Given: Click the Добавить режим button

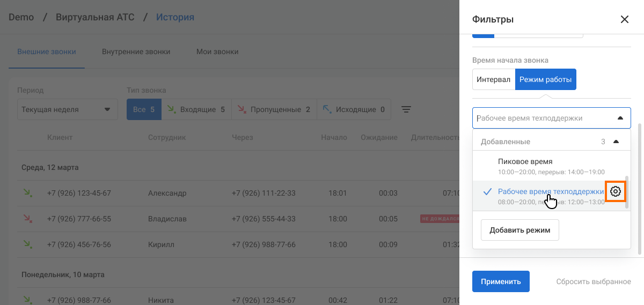Looking at the screenshot, I should (x=519, y=230).
